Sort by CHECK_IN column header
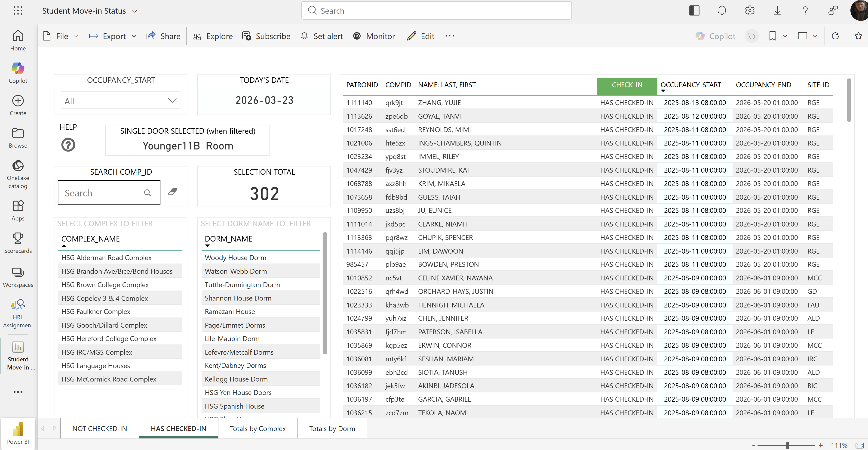This screenshot has width=868, height=450. click(627, 85)
